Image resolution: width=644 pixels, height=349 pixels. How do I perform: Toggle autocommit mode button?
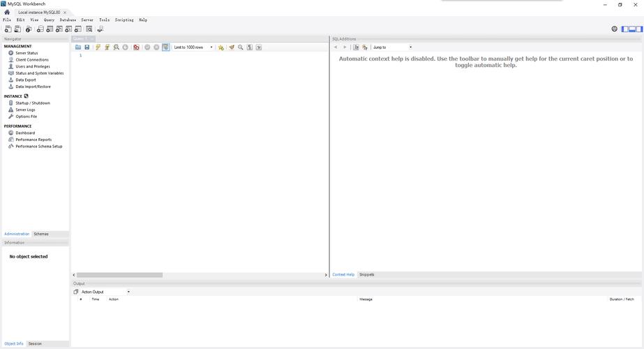coord(165,47)
